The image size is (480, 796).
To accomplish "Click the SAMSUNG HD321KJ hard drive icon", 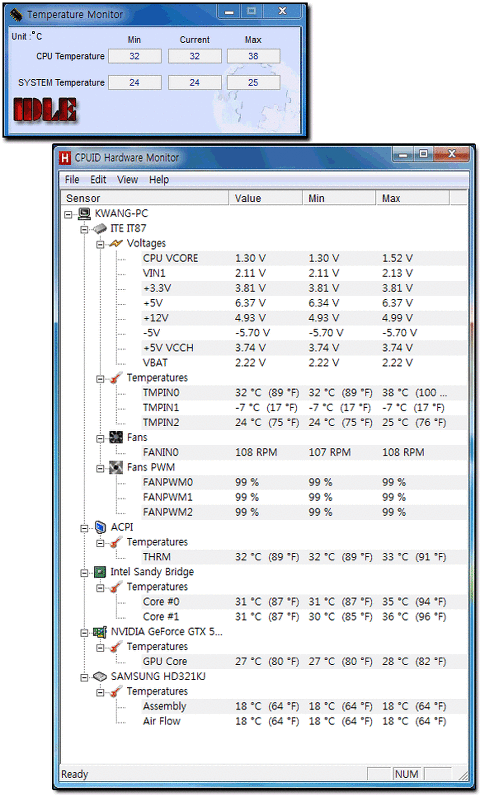I will pyautogui.click(x=100, y=677).
